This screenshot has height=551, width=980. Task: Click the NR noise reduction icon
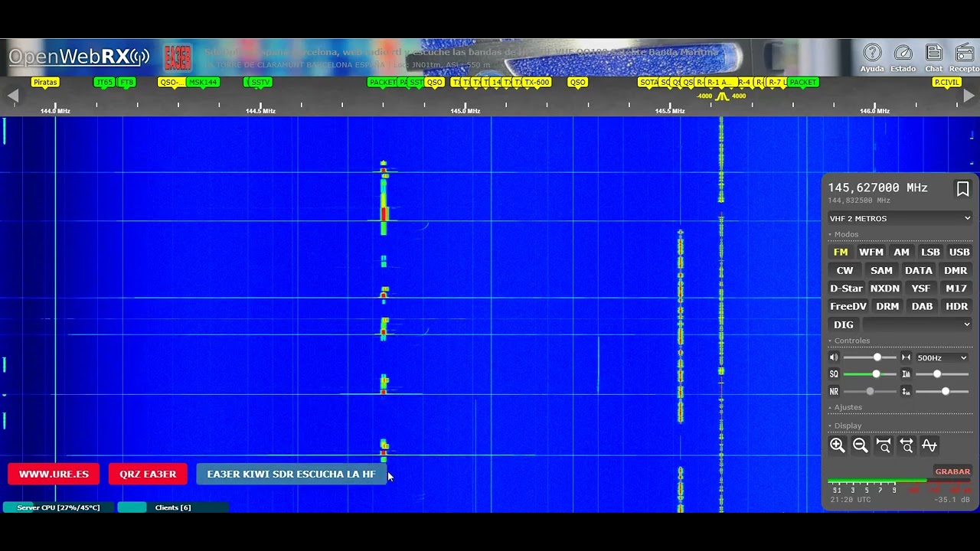pos(834,391)
